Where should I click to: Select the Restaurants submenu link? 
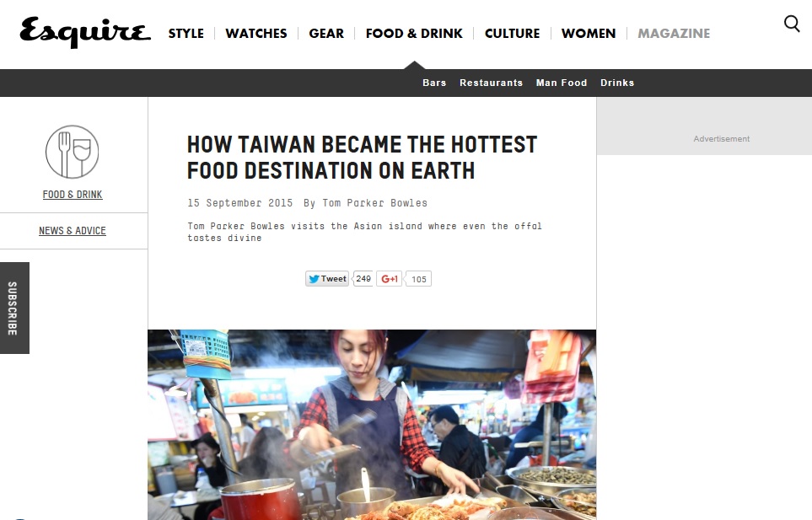pos(491,83)
